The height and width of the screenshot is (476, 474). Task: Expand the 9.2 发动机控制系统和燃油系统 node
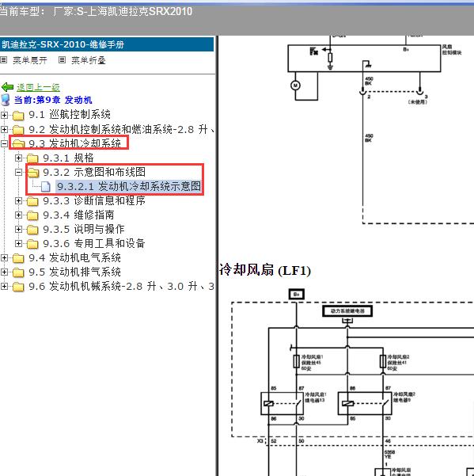pyautogui.click(x=4, y=129)
